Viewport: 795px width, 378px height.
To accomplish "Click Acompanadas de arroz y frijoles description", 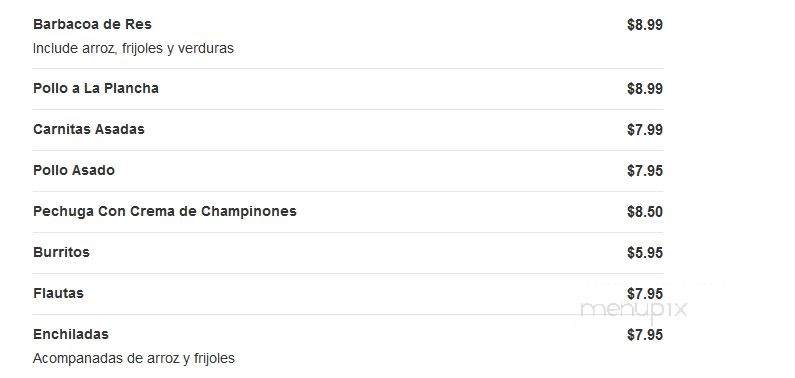I will coord(134,359).
